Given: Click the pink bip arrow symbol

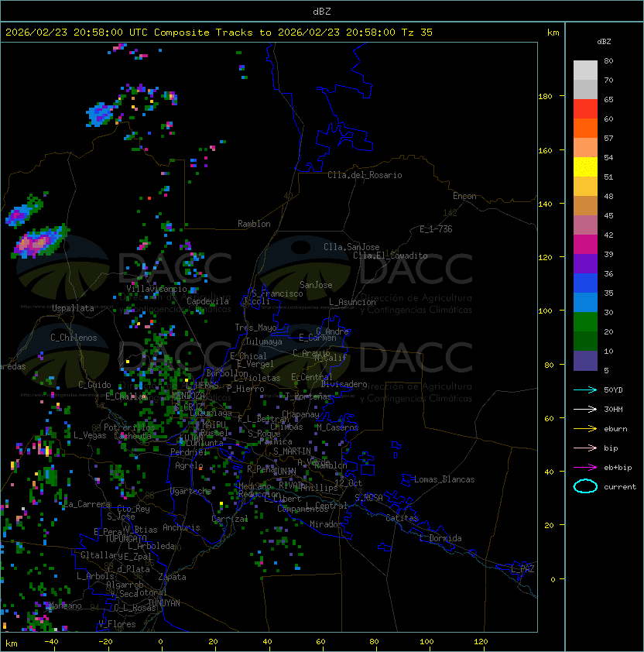Looking at the screenshot, I should (585, 448).
